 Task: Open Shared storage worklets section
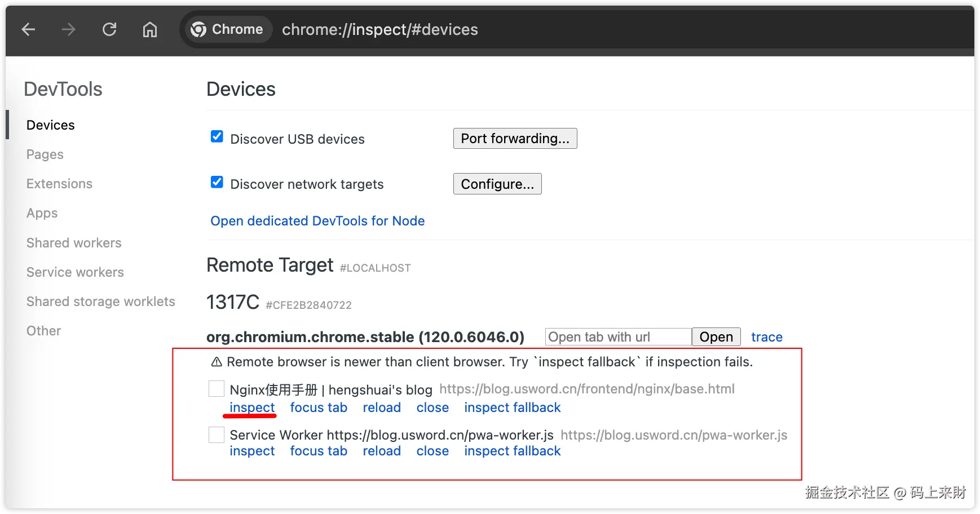[100, 302]
